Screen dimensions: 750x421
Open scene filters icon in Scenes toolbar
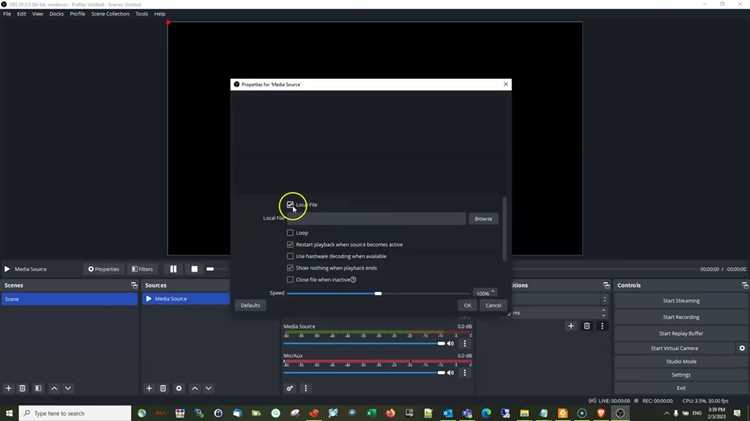click(x=38, y=388)
